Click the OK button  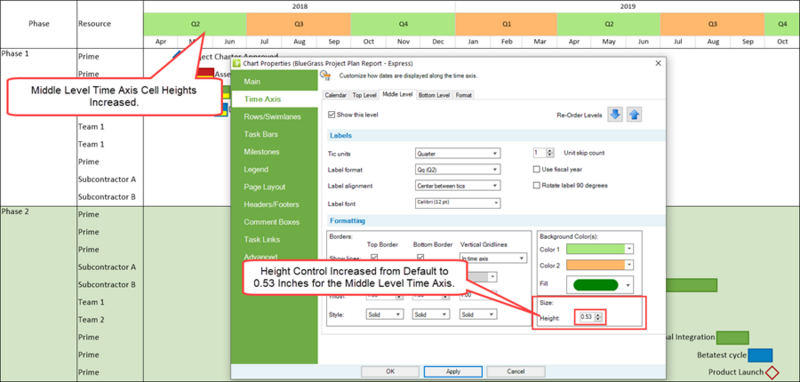point(390,372)
